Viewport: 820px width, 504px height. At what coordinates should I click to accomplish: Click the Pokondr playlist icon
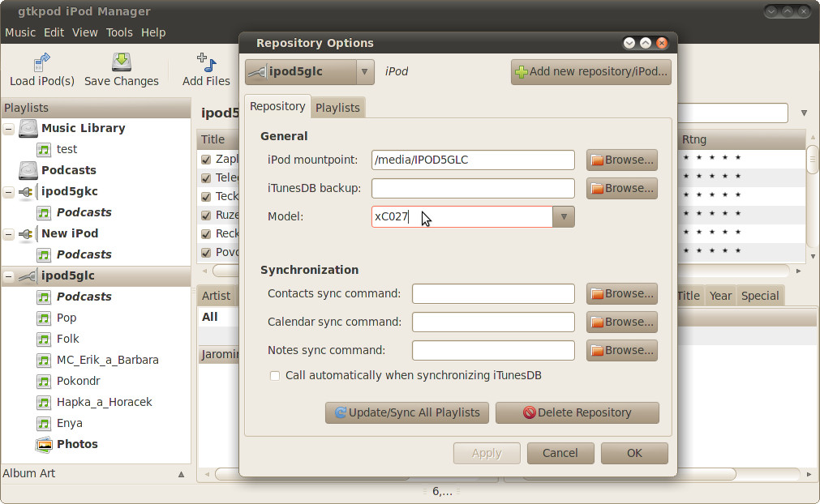[x=44, y=382]
